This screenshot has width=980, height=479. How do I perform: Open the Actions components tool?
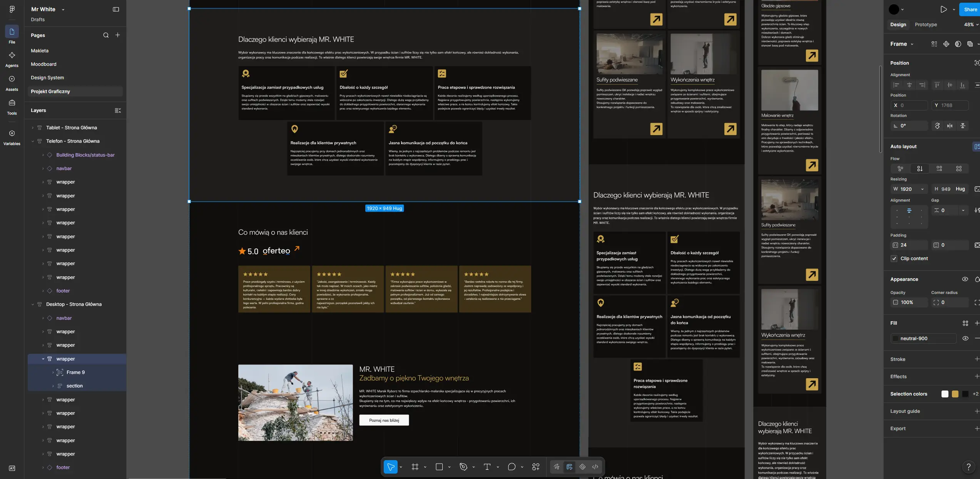click(x=536, y=467)
